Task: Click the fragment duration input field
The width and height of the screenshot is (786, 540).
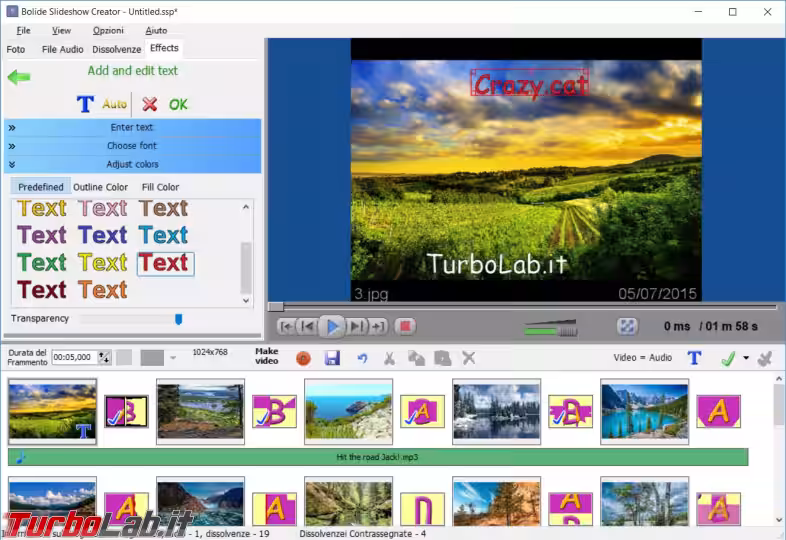Action: (x=74, y=357)
